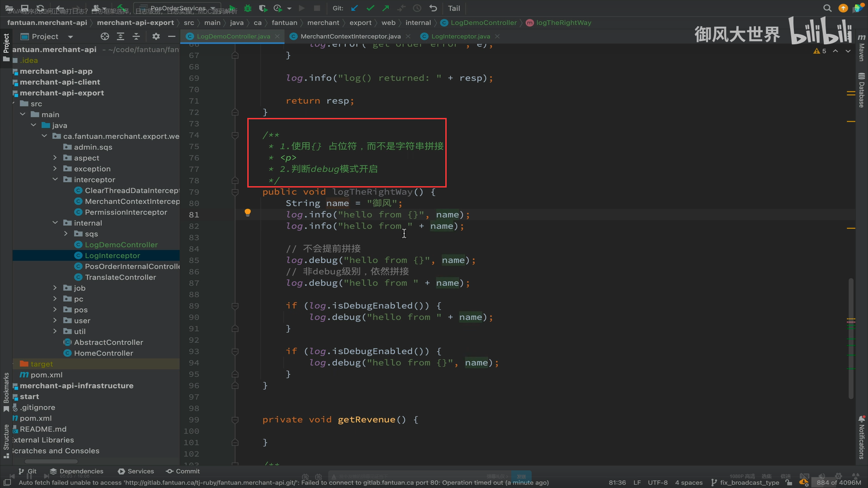Hide the Project panel with minus icon
The width and height of the screenshot is (868, 488).
171,36
